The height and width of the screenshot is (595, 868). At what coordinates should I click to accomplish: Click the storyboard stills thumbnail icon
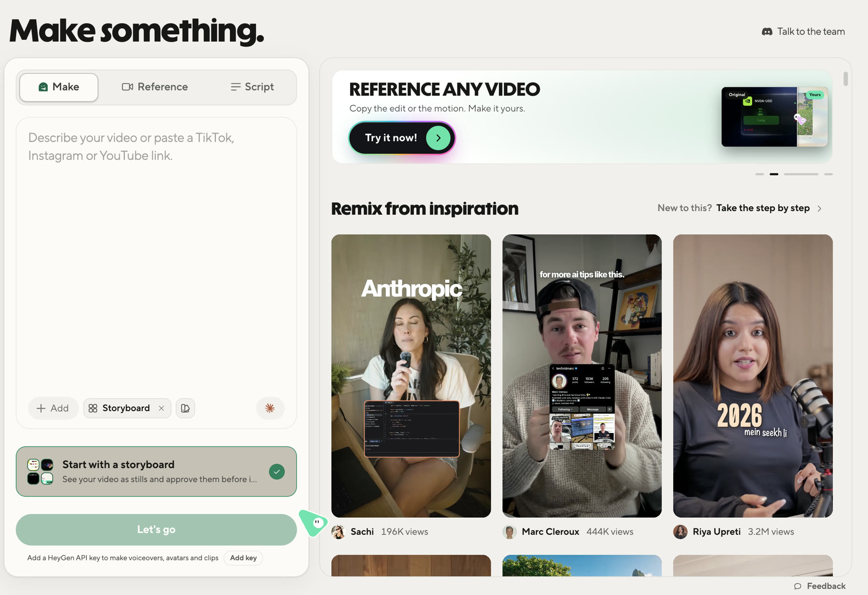point(41,472)
